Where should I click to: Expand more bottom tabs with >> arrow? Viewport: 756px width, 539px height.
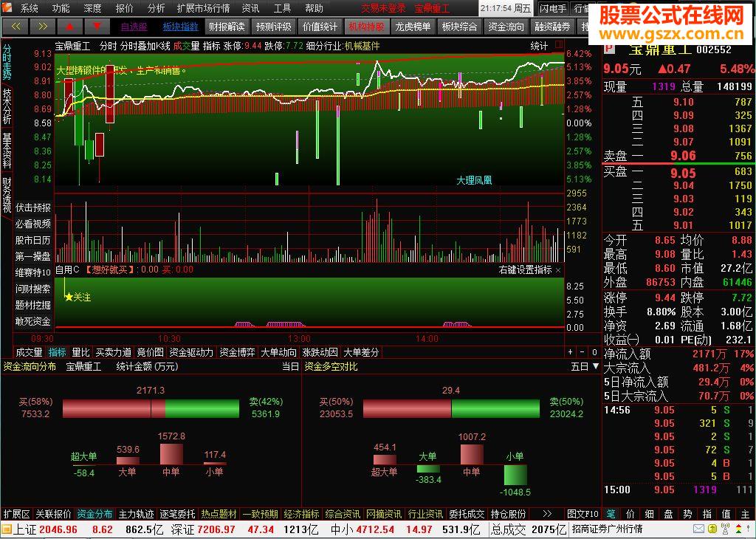547,514
